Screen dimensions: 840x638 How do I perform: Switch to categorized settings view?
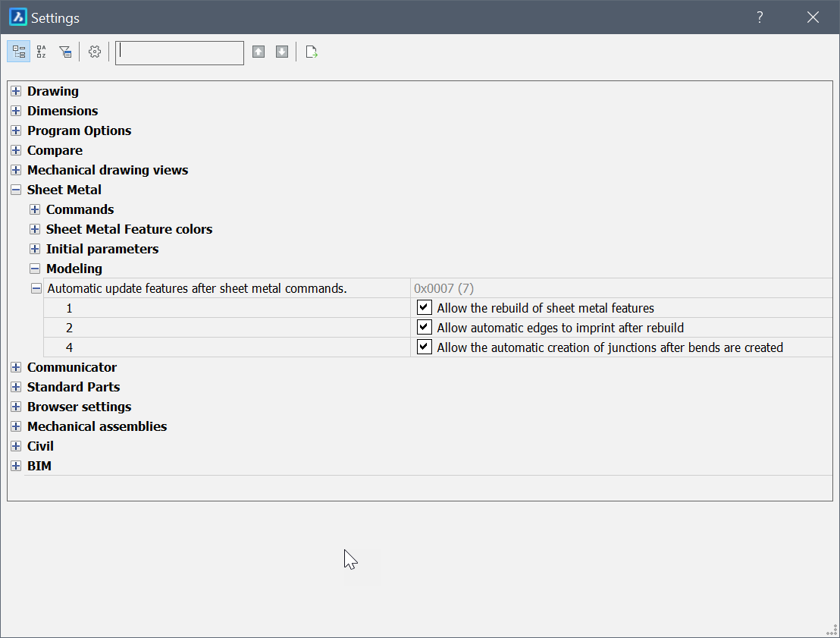coord(19,52)
